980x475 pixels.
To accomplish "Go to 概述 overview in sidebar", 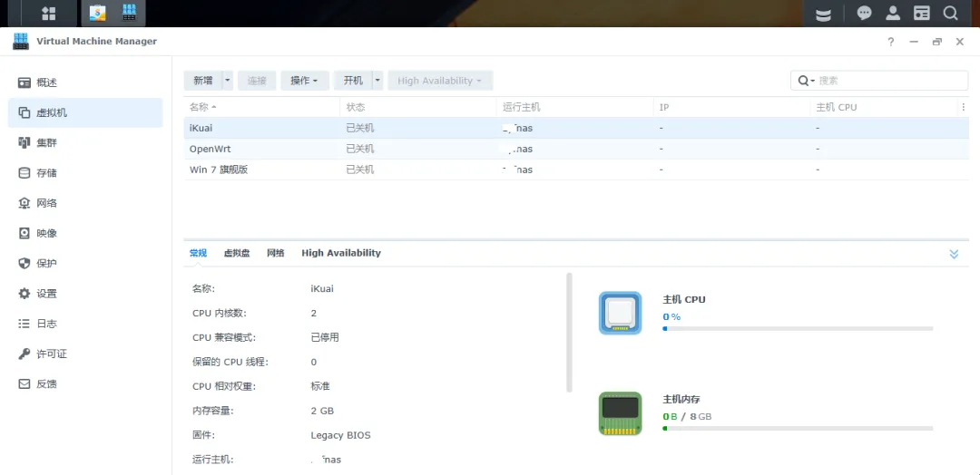I will pyautogui.click(x=85, y=82).
